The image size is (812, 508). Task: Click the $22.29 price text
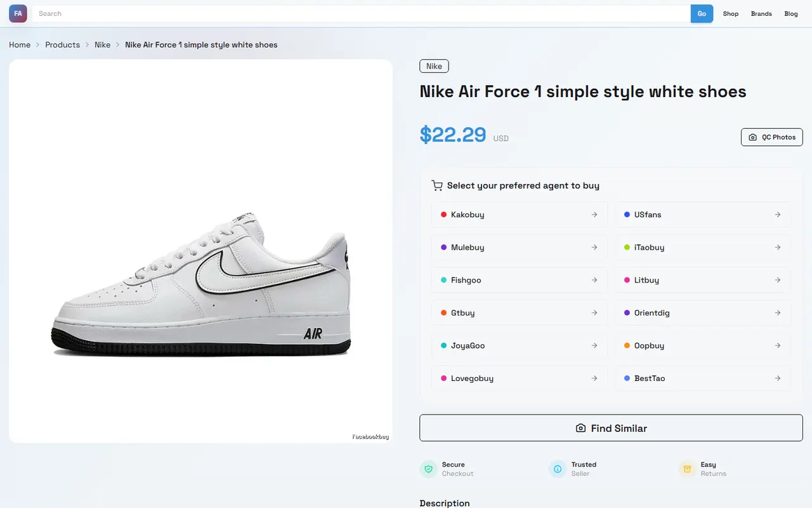pos(453,135)
